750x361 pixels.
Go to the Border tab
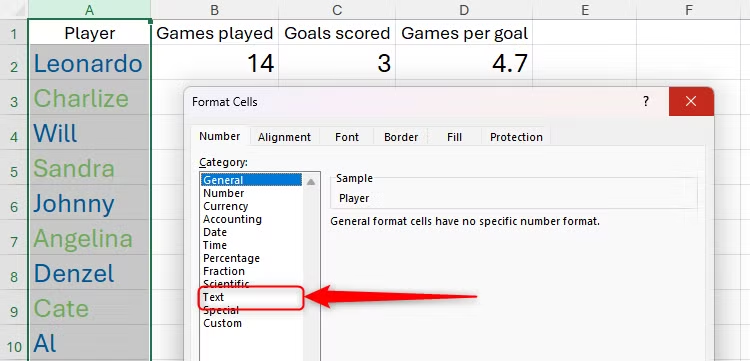(x=401, y=137)
